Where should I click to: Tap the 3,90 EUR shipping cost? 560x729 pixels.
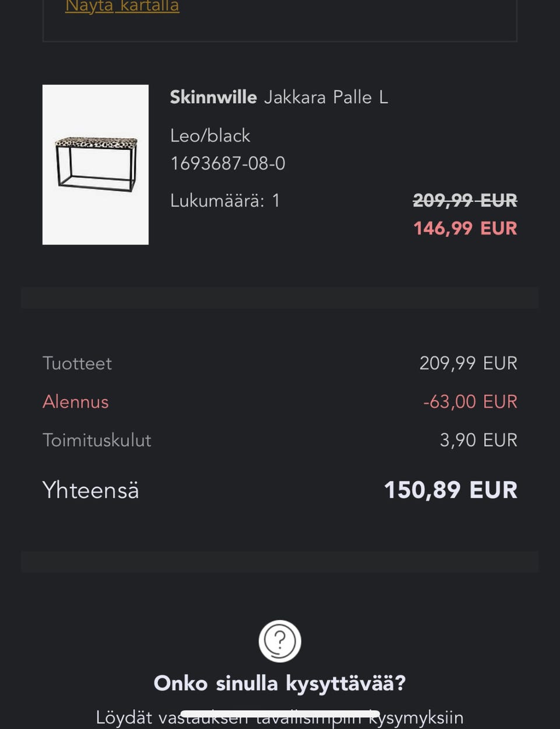(x=478, y=440)
